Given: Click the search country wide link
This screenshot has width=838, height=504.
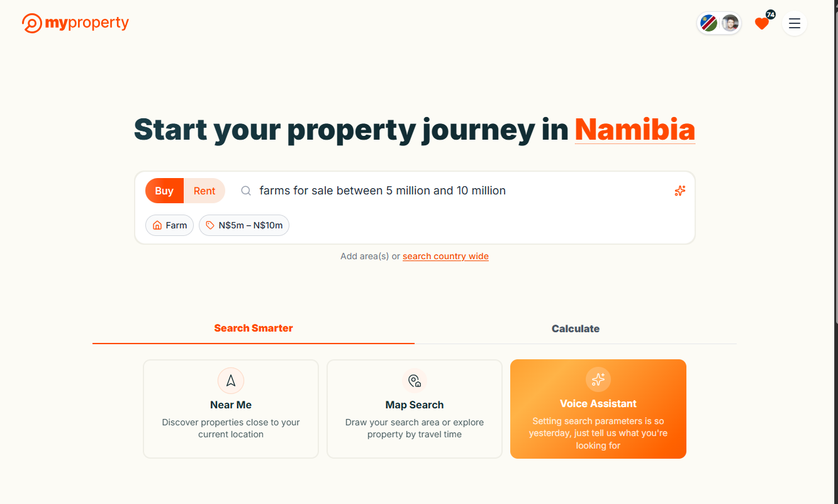Looking at the screenshot, I should coord(445,256).
